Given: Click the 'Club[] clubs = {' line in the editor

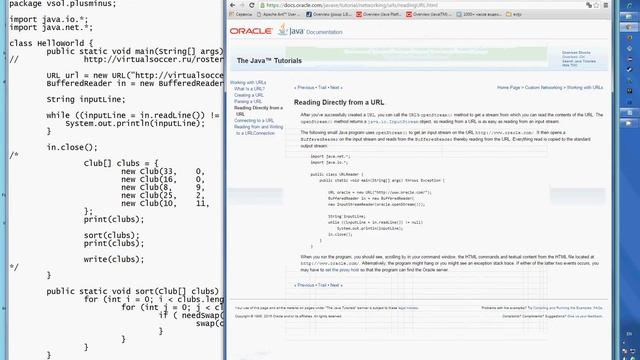Looking at the screenshot, I should coord(121,163).
